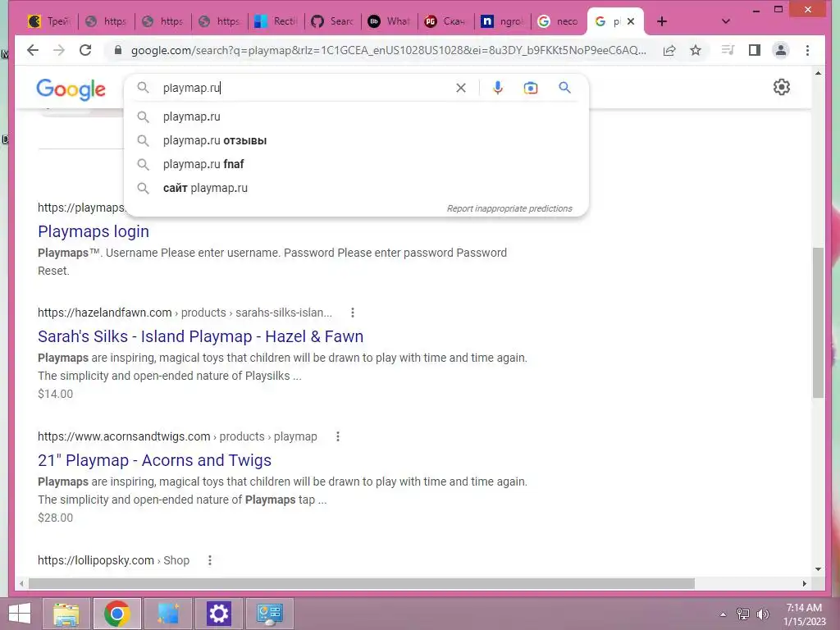The width and height of the screenshot is (840, 630).
Task: Open the Chrome profile avatar
Action: (x=781, y=50)
